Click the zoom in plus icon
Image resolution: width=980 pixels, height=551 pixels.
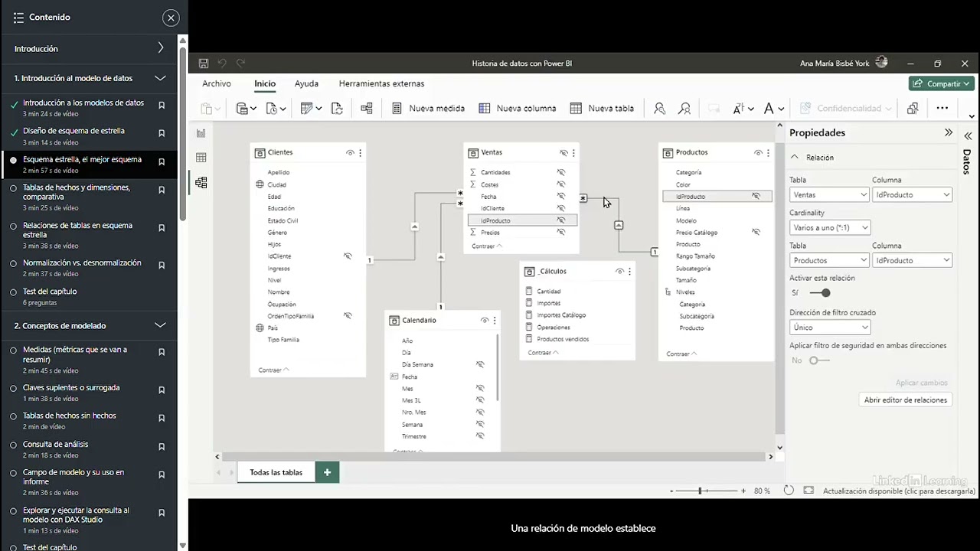(x=743, y=491)
